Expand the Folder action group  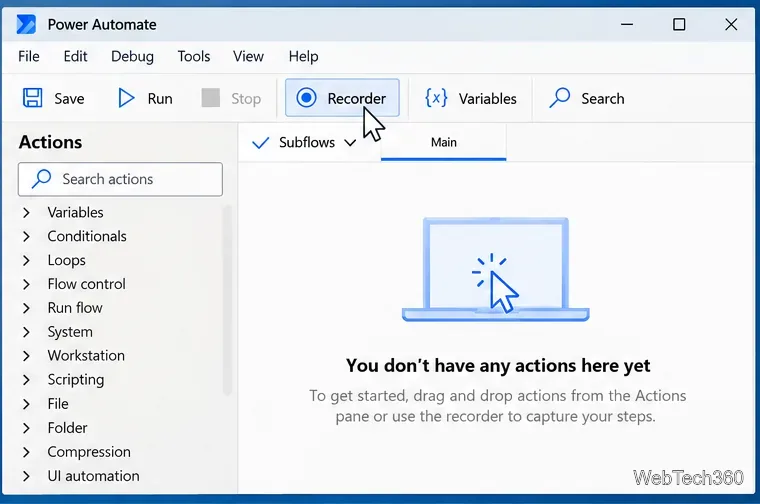point(27,428)
